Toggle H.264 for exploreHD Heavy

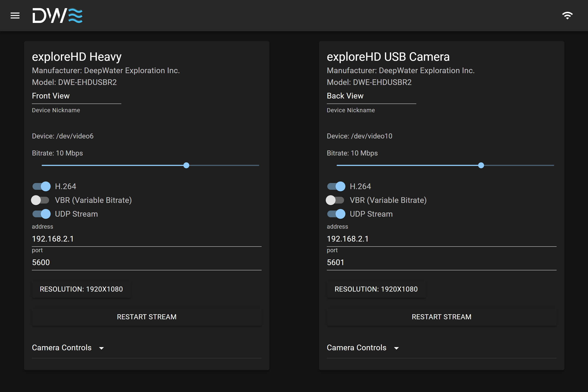[41, 186]
